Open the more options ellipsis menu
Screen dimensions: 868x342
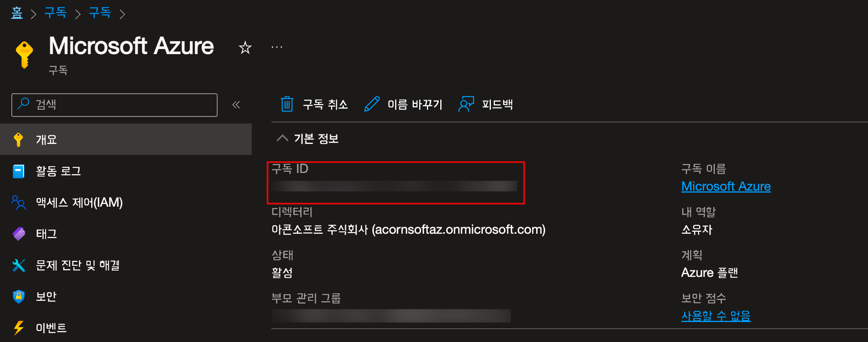[277, 47]
